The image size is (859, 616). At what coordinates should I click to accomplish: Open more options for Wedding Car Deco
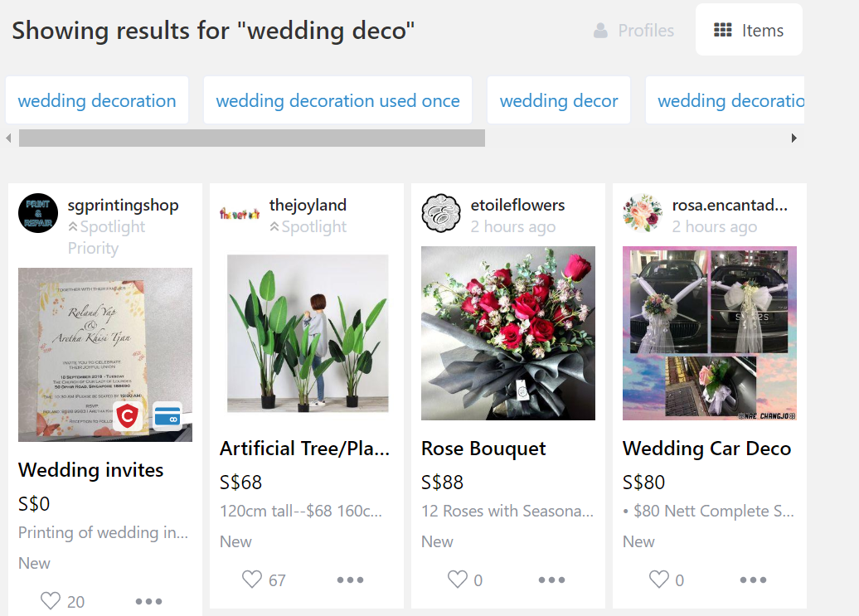[x=754, y=580]
